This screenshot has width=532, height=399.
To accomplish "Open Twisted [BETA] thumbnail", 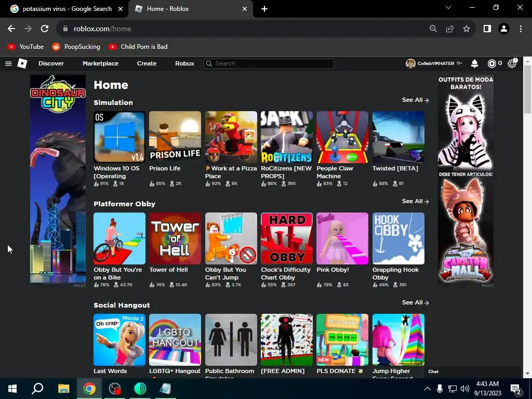I will [x=398, y=137].
